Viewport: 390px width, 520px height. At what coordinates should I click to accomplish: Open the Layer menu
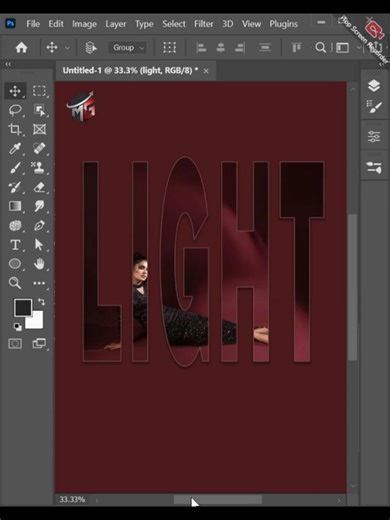(x=116, y=24)
